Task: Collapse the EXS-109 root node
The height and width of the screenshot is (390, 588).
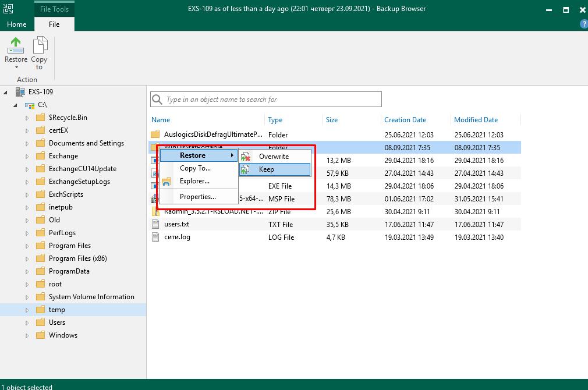Action: click(6, 92)
